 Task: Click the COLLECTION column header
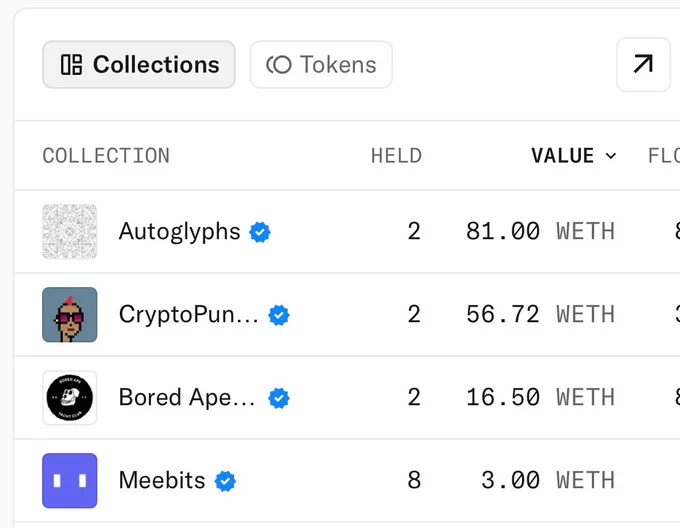(x=106, y=156)
